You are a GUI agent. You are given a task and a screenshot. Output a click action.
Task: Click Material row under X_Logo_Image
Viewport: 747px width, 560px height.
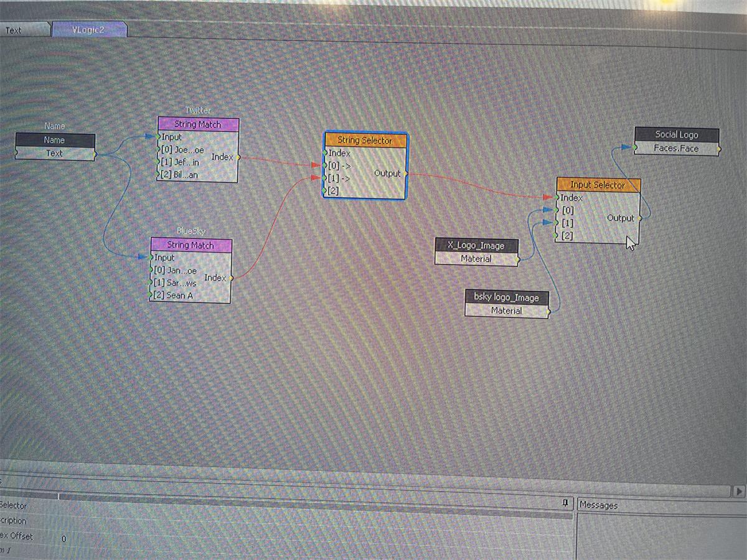(476, 259)
